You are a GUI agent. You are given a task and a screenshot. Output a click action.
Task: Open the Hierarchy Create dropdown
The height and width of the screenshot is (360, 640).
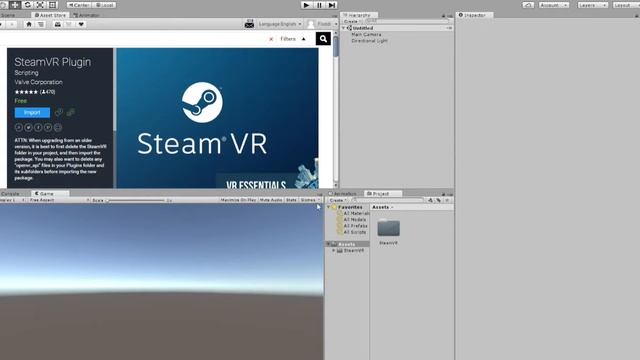point(351,21)
